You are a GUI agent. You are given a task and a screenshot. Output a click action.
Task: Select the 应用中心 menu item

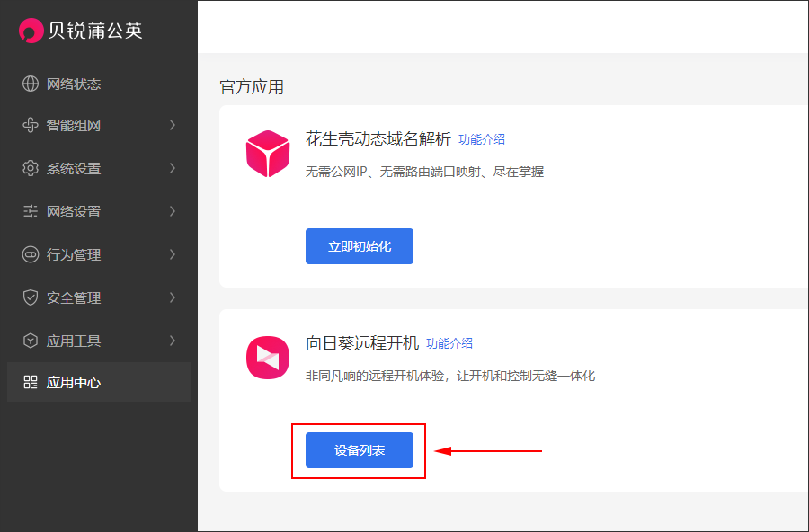point(99,382)
